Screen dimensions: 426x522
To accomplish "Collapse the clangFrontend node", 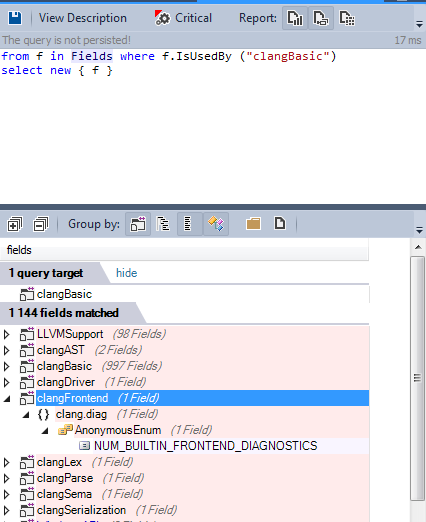I will click(x=7, y=399).
